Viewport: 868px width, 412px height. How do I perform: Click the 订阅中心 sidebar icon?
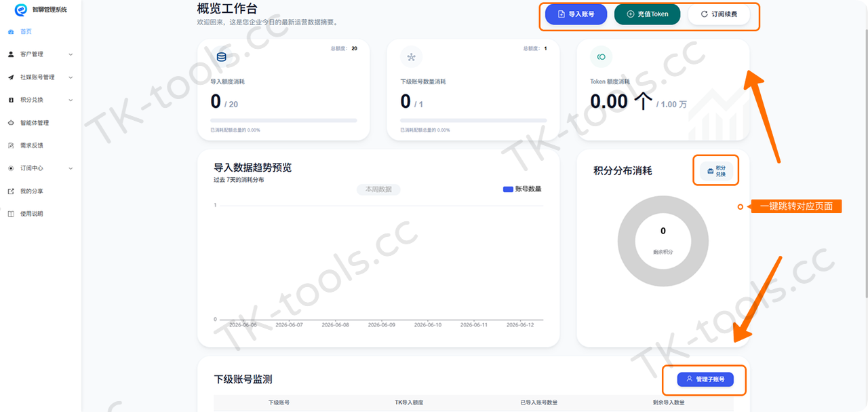[x=11, y=168]
